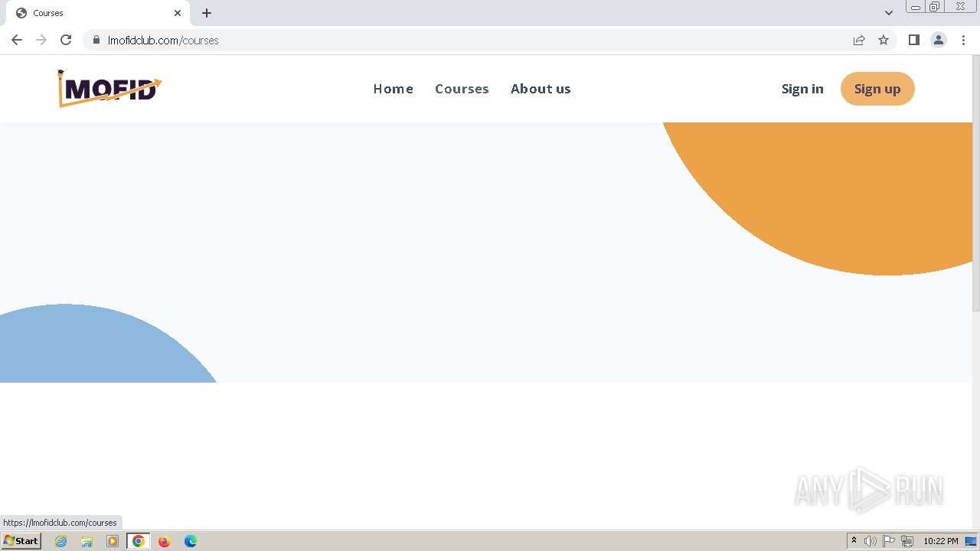Image resolution: width=980 pixels, height=551 pixels.
Task: Click the MOFID logo
Action: pyautogui.click(x=109, y=89)
